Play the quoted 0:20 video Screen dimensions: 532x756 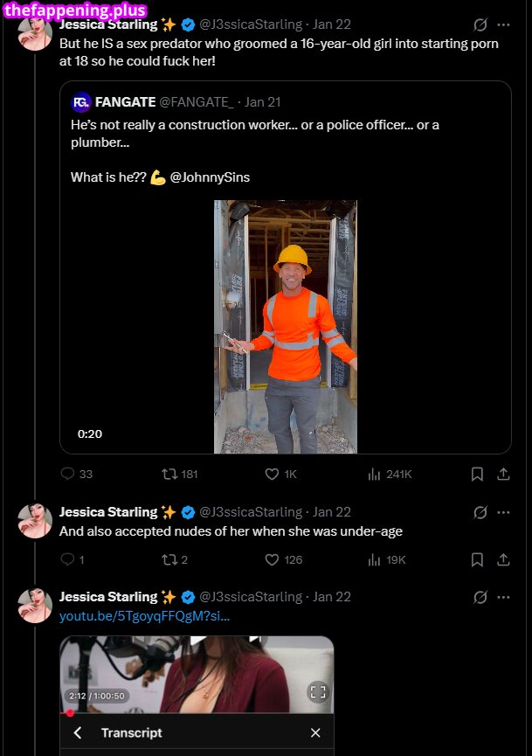[286, 327]
